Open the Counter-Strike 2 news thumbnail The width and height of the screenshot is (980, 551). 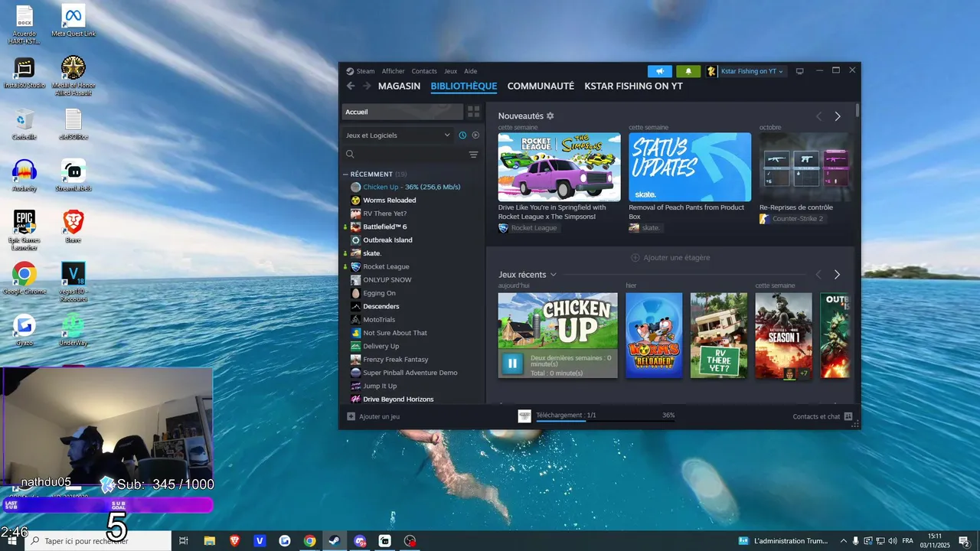coord(804,167)
